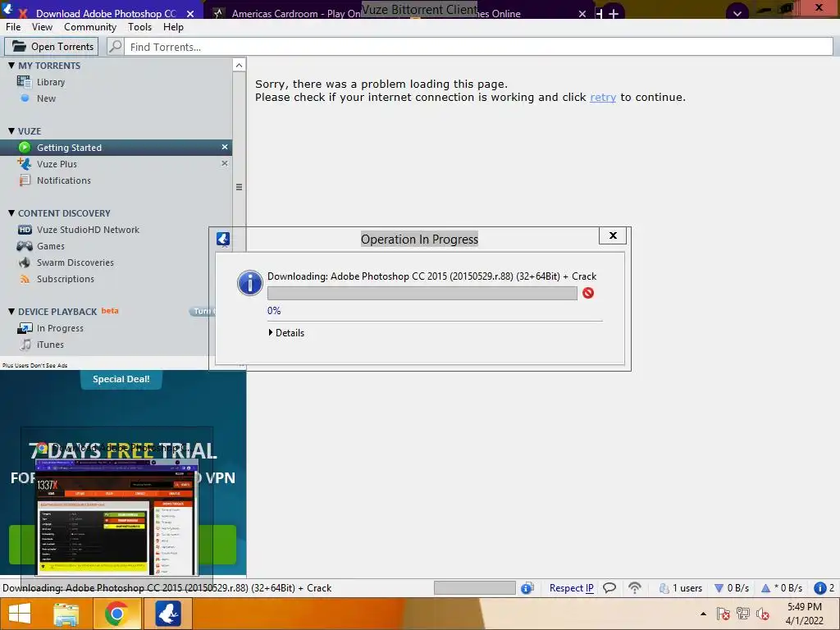
Task: Collapse the MY TORRENTS section
Action: 11,66
